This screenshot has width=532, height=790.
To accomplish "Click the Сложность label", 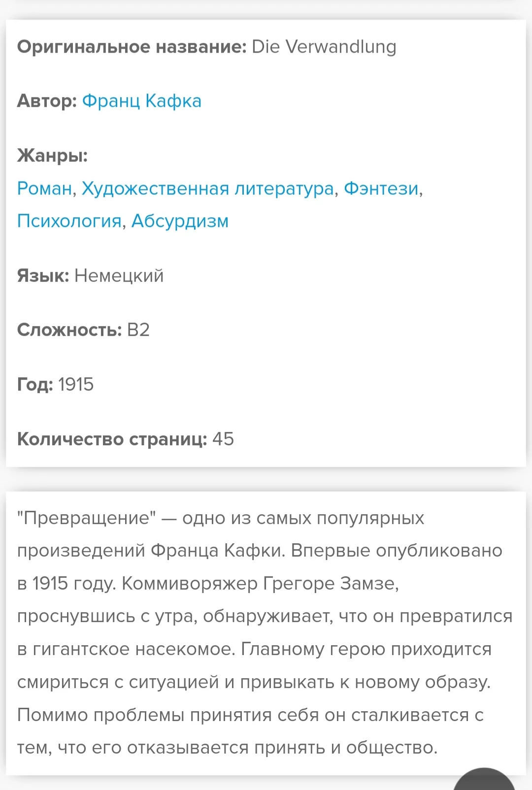I will (x=69, y=329).
